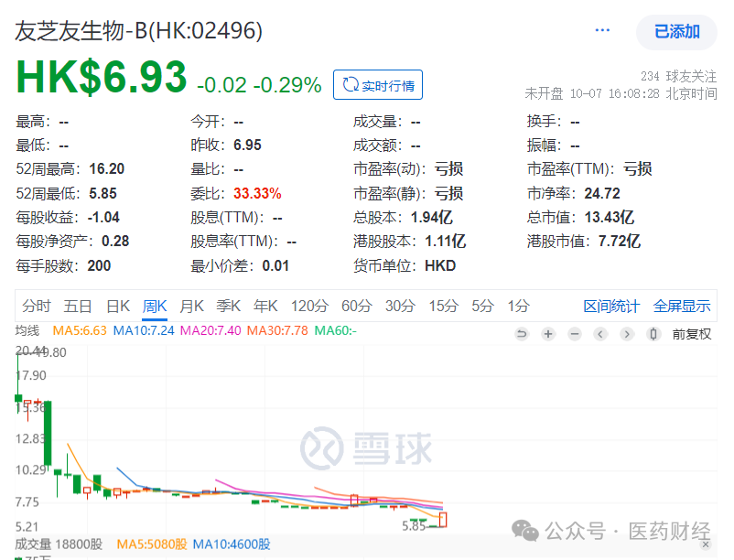Click the latest weekly candlestick near 5.85
Image resolution: width=734 pixels, height=560 pixels.
pos(444,519)
